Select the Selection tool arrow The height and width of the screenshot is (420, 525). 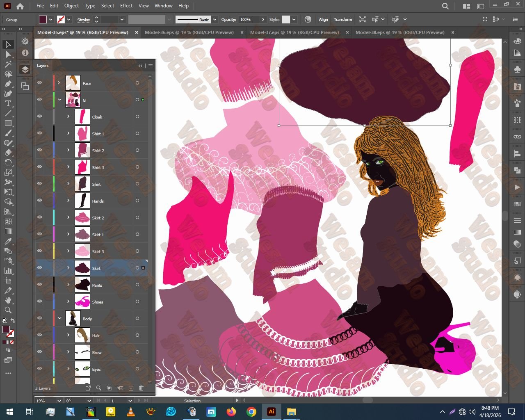click(x=8, y=44)
